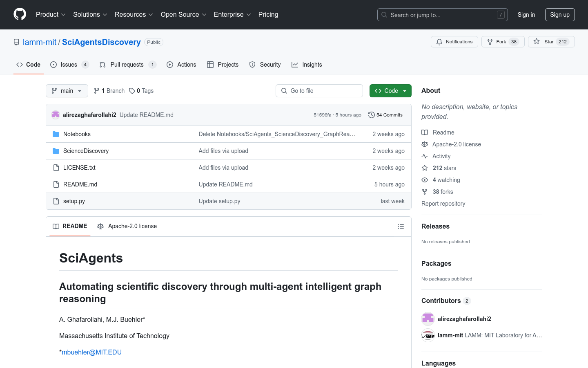Click the mbuehler@MIT.EDU email link
The width and height of the screenshot is (588, 368).
(91, 352)
